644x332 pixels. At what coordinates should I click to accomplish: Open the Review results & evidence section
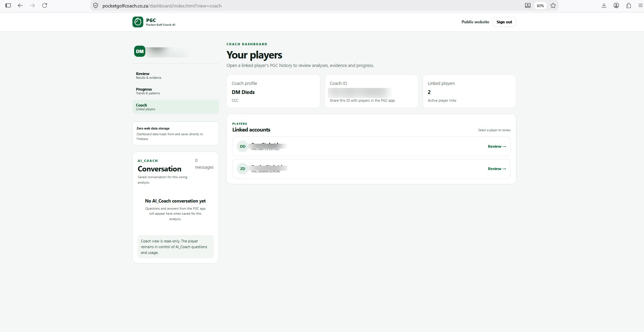pyautogui.click(x=176, y=75)
